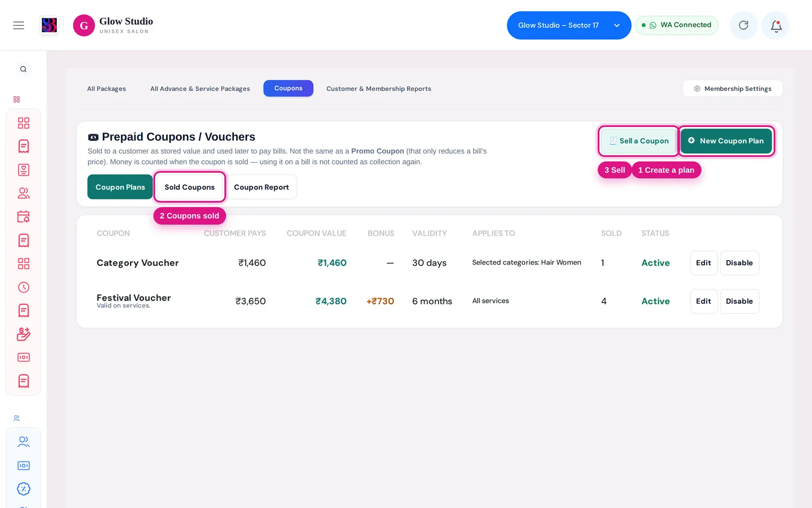Click the pink G avatar for Glow Studio
Screen dimensions: 812x508
tap(84, 25)
